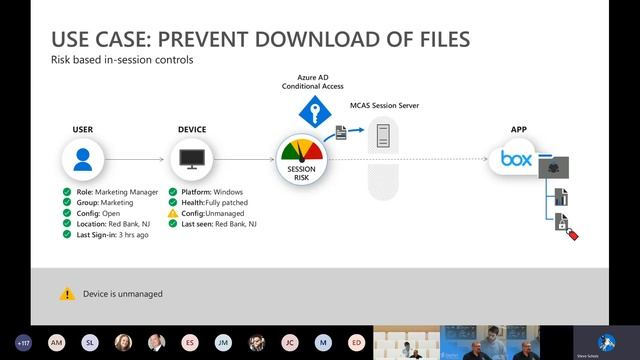Click the 'Group: Marketing' text
This screenshot has width=640, height=360.
105,202
